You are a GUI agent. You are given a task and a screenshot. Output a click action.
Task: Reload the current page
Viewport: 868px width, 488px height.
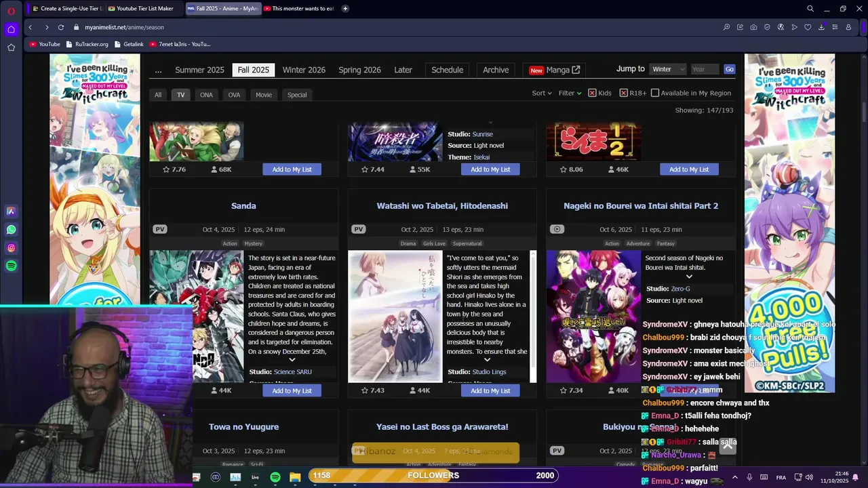point(61,27)
